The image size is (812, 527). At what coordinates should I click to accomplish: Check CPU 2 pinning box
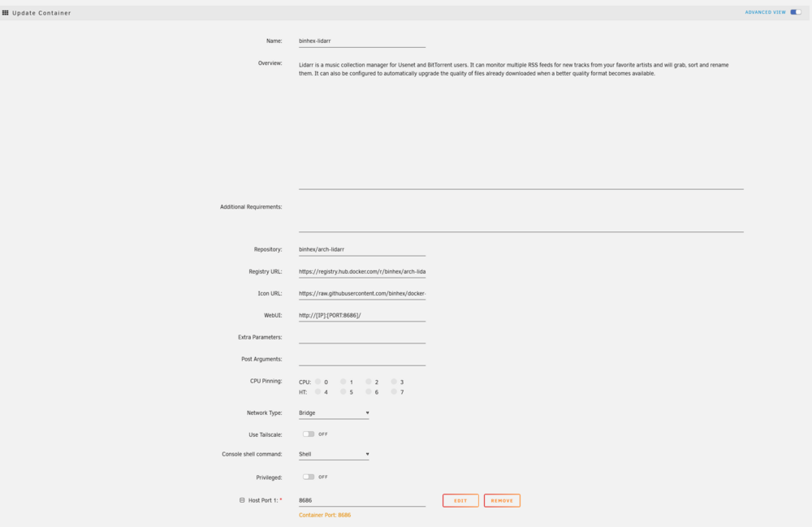pyautogui.click(x=369, y=382)
